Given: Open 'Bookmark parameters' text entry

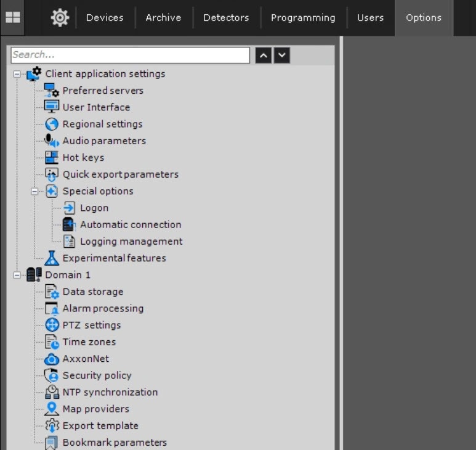Looking at the screenshot, I should pyautogui.click(x=115, y=443).
